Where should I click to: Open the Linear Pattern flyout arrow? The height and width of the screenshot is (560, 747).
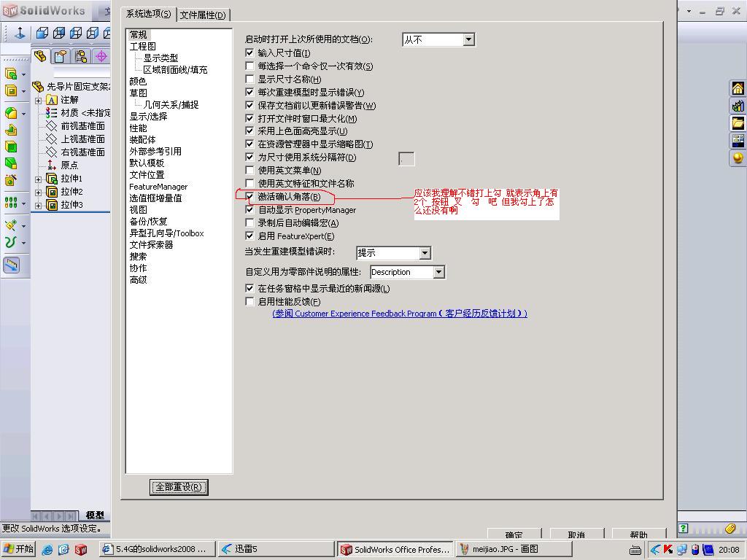pyautogui.click(x=23, y=203)
